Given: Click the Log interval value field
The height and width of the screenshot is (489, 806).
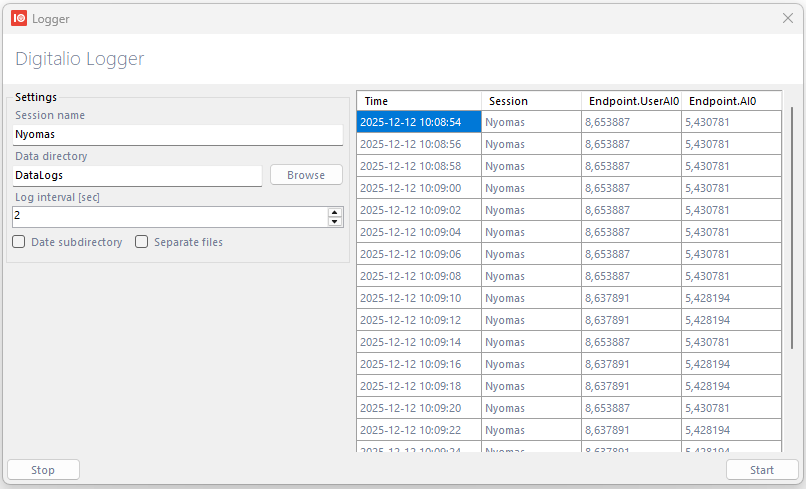Looking at the screenshot, I should click(170, 217).
